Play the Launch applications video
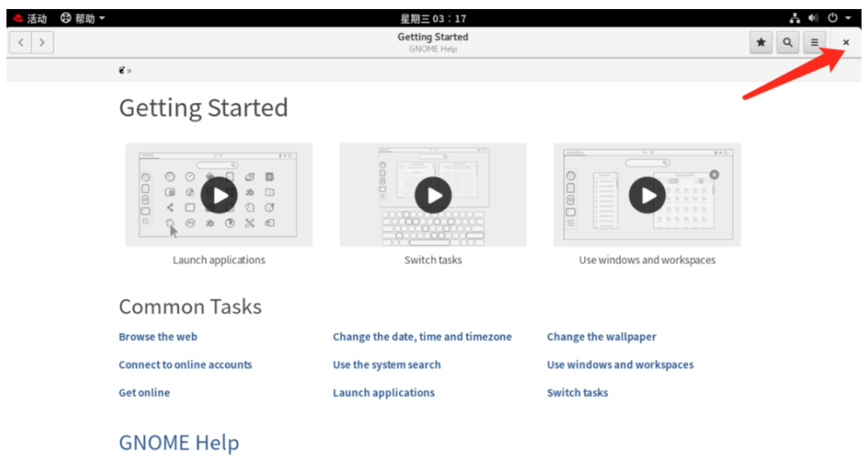This screenshot has height=468, width=868. point(219,195)
